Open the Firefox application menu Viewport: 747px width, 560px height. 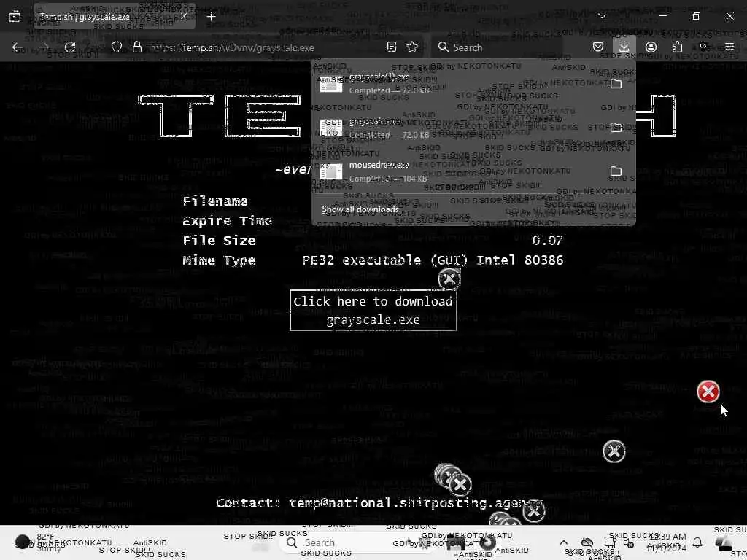coord(729,47)
